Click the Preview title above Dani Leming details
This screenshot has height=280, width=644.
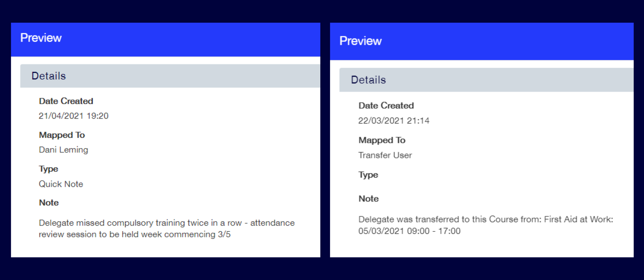tap(41, 38)
